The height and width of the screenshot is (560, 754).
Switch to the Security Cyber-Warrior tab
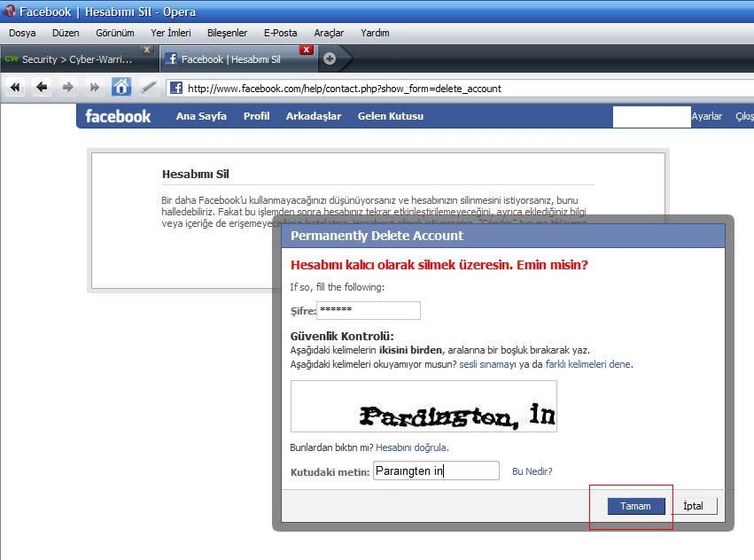point(77,59)
